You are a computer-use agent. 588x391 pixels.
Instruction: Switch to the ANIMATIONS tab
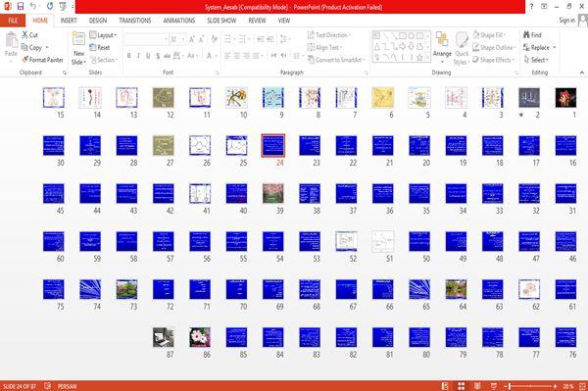pyautogui.click(x=179, y=21)
